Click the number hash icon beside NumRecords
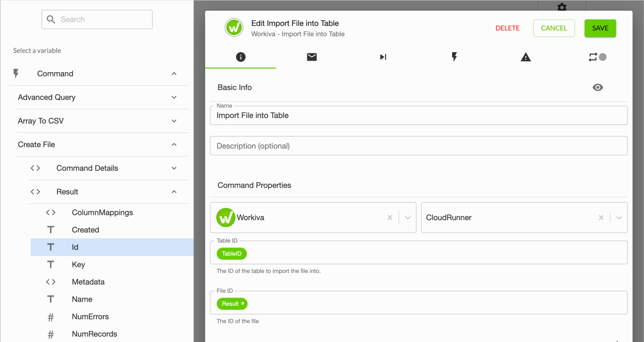This screenshot has width=644, height=342. [51, 334]
